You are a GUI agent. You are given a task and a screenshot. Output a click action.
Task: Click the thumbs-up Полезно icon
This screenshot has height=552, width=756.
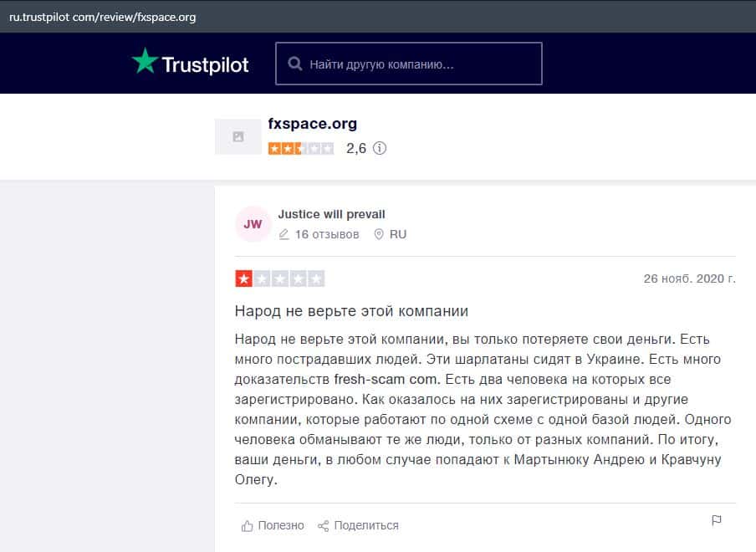pyautogui.click(x=248, y=526)
